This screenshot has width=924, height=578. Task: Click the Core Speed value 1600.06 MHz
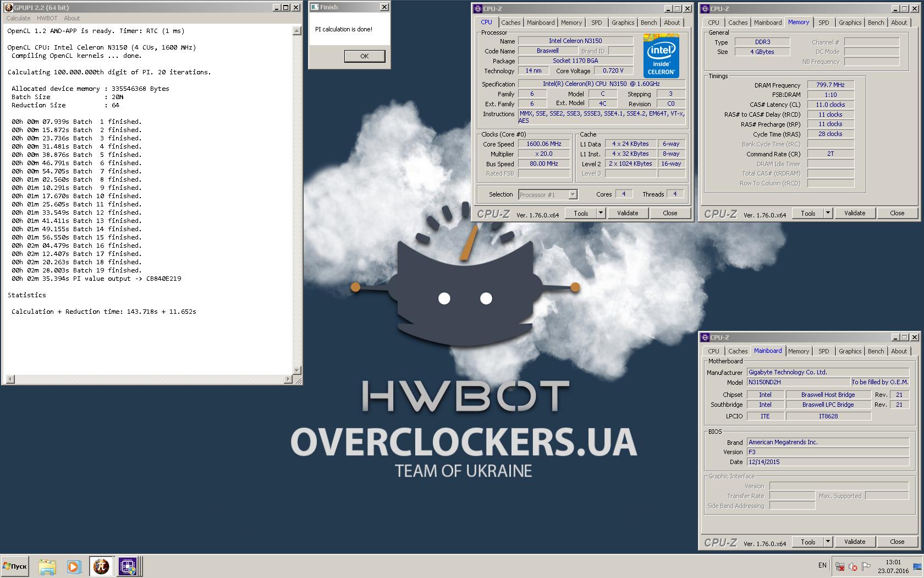(544, 144)
